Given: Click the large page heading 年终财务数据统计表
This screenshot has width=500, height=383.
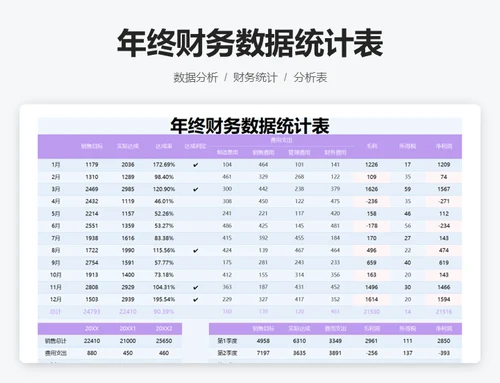Looking at the screenshot, I should click(x=250, y=44).
